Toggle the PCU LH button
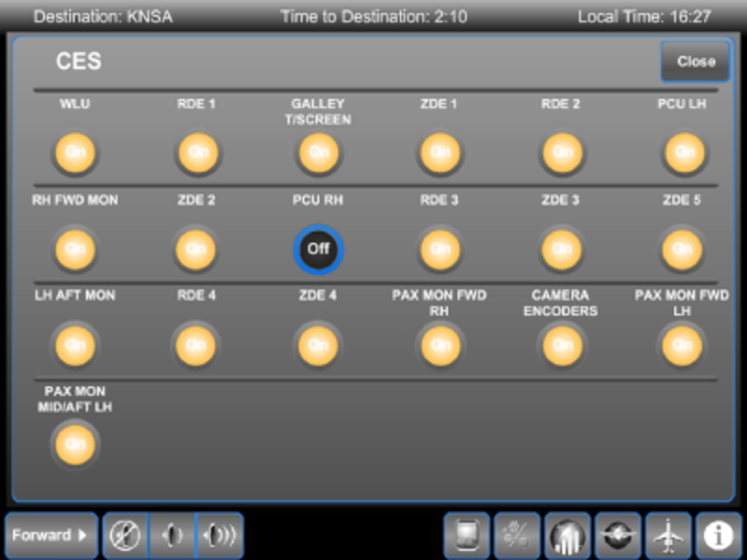The height and width of the screenshot is (560, 747). 683,152
